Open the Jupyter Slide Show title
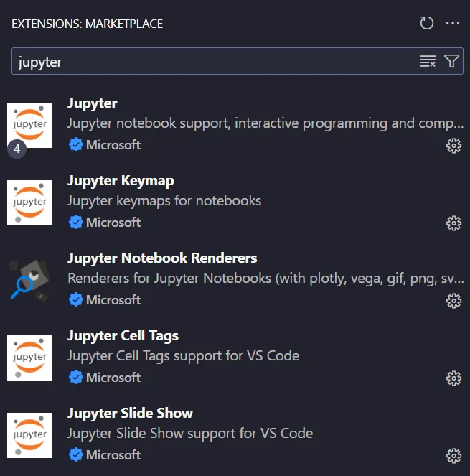 [x=130, y=414]
